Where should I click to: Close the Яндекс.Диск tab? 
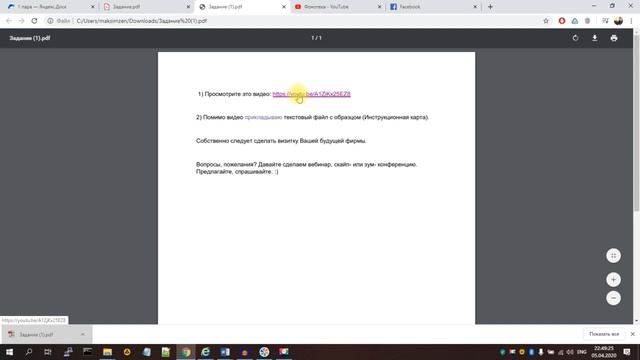(x=92, y=7)
